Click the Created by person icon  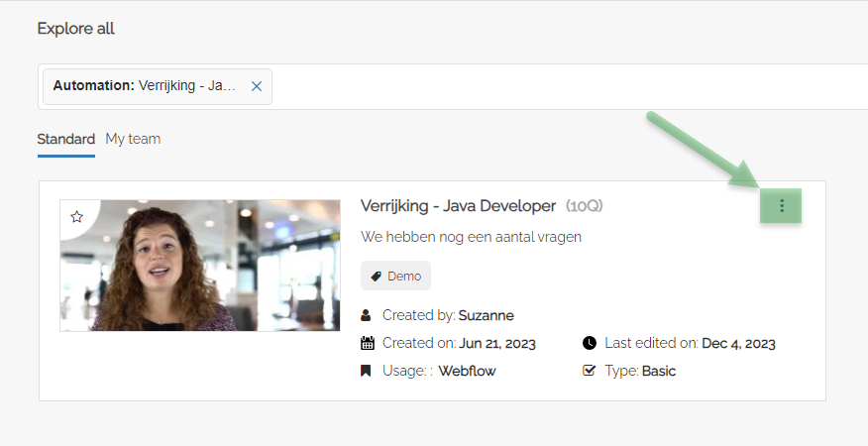coord(366,315)
